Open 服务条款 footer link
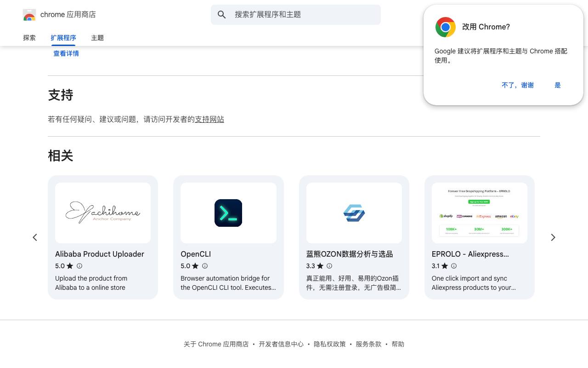588x368 pixels. tap(368, 344)
